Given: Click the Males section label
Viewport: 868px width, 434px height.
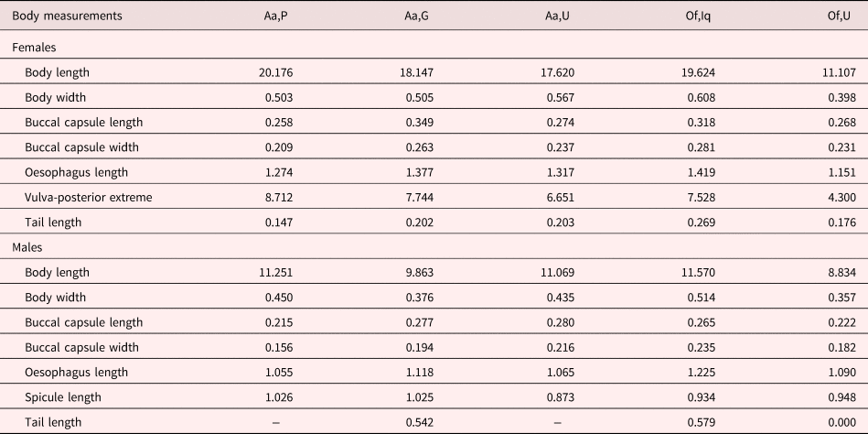Looking at the screenshot, I should tap(27, 247).
